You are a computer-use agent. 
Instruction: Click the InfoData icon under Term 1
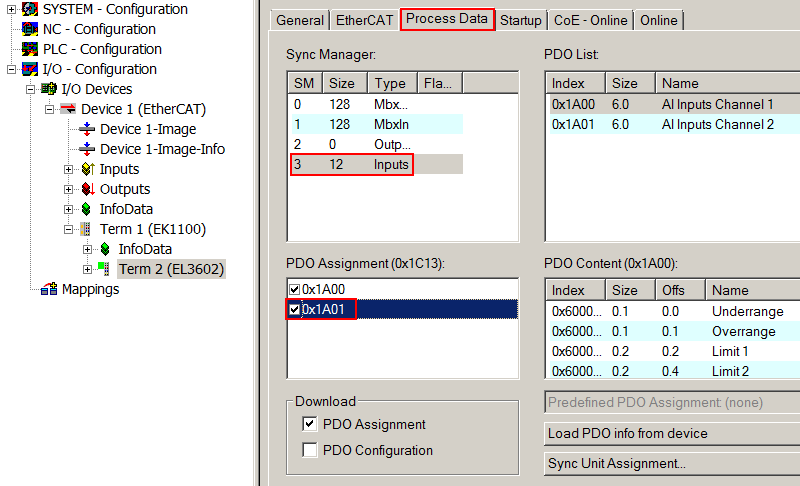point(105,249)
